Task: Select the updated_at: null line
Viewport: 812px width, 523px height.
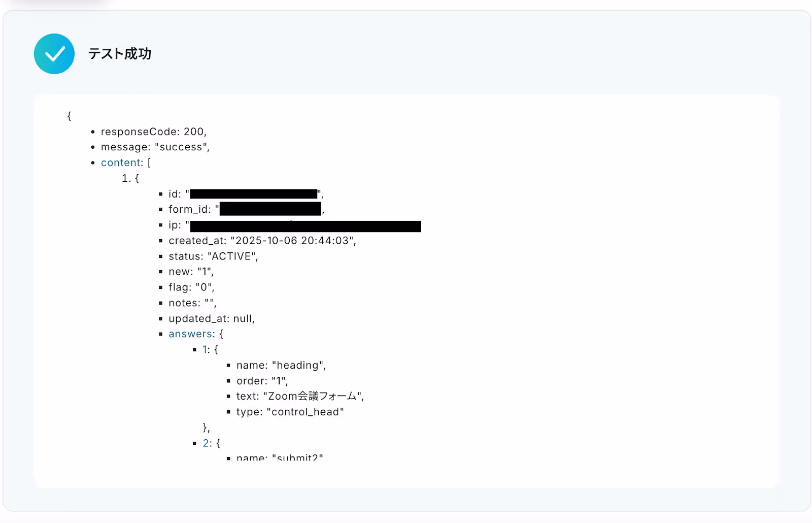Action: click(212, 318)
